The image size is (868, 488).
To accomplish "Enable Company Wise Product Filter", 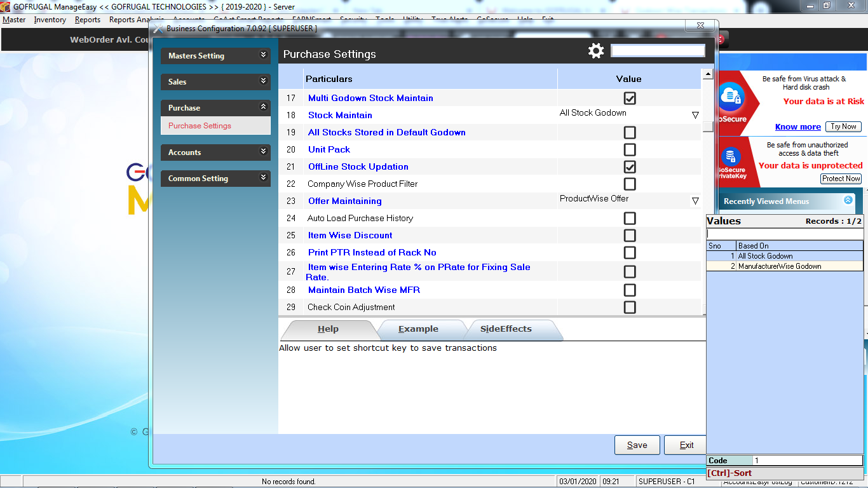I will [x=630, y=184].
